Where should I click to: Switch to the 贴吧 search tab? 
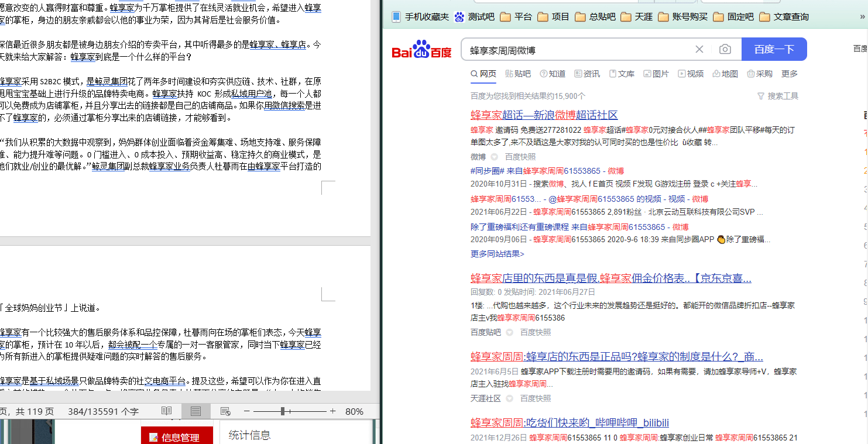(518, 74)
